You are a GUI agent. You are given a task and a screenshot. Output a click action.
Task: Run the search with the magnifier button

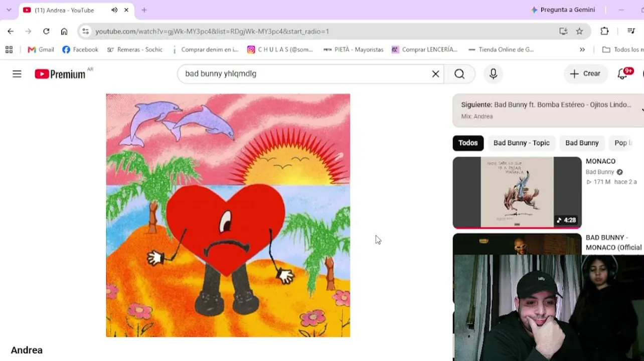pos(460,74)
